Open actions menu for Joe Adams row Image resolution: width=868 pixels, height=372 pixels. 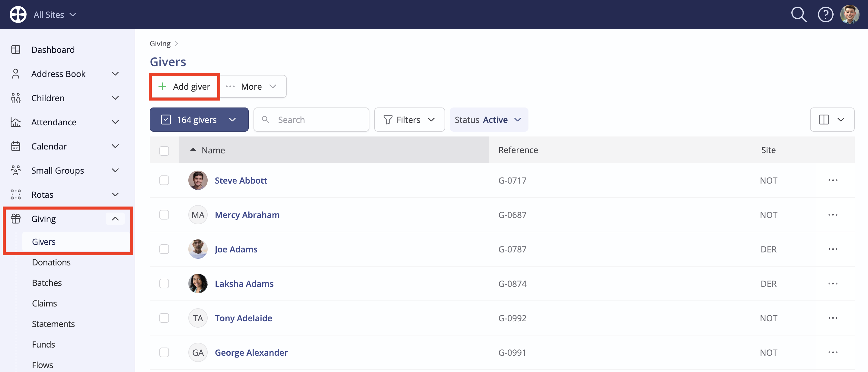tap(833, 249)
